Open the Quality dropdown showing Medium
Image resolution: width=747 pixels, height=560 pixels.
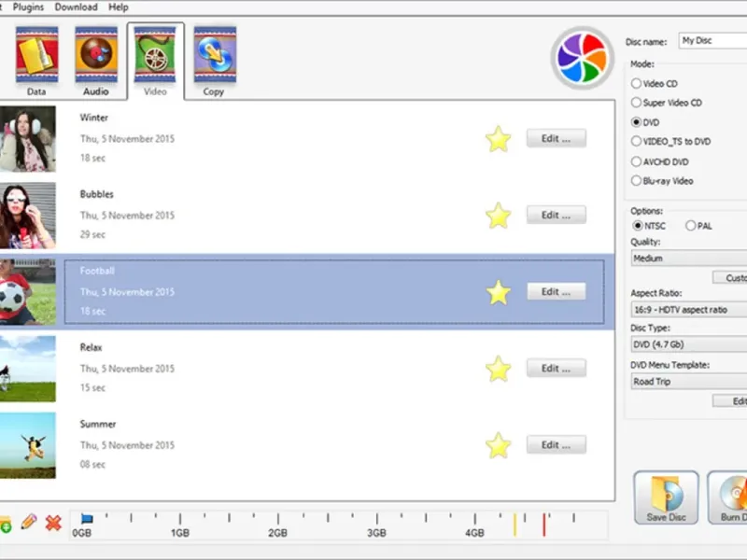689,259
